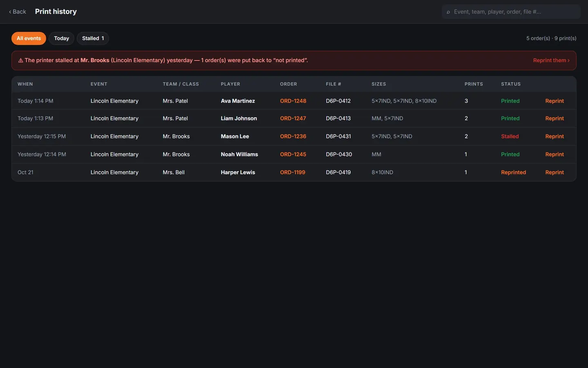Click the STATUS column header
588x368 pixels.
pos(511,84)
